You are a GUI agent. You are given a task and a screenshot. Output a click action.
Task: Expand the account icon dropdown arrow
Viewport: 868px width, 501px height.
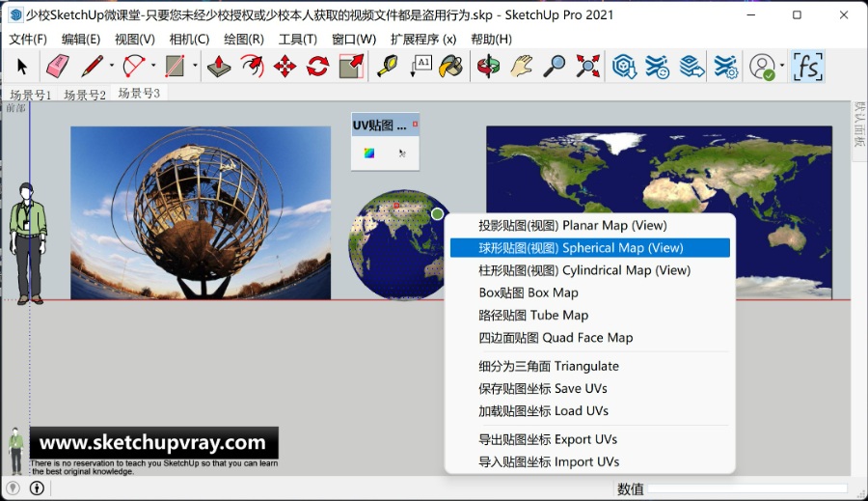(782, 66)
